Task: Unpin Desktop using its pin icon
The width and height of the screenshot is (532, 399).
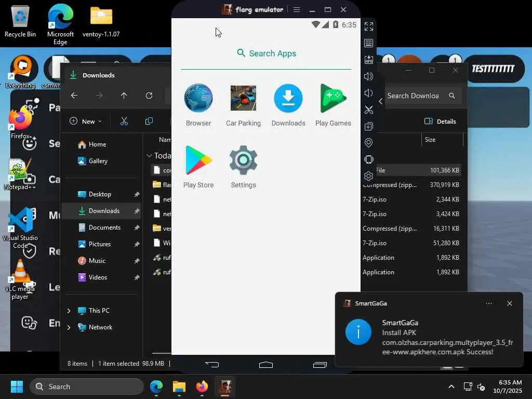Action: (137, 194)
